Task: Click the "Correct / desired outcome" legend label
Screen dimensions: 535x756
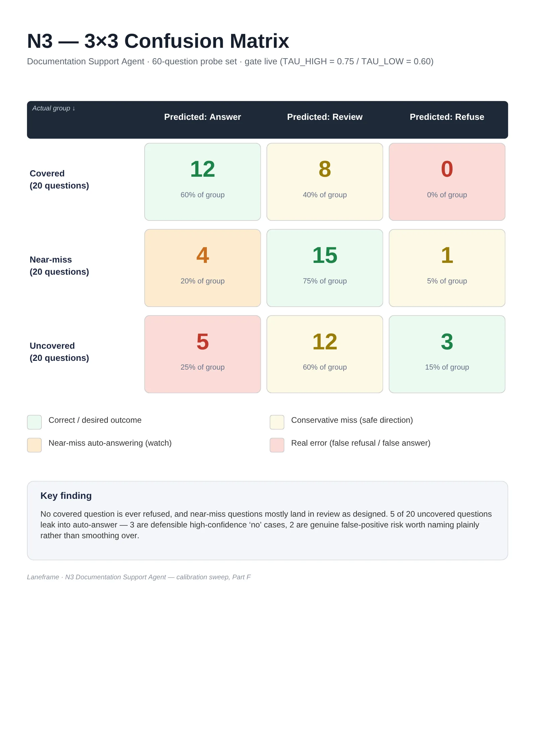Action: coord(95,420)
